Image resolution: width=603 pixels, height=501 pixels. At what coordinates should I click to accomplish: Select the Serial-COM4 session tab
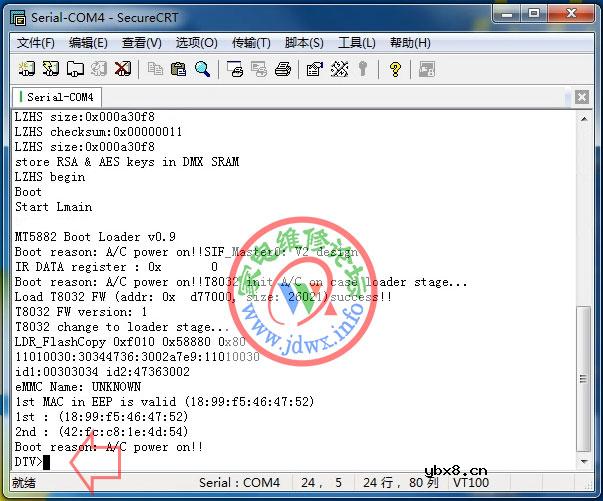[x=58, y=97]
